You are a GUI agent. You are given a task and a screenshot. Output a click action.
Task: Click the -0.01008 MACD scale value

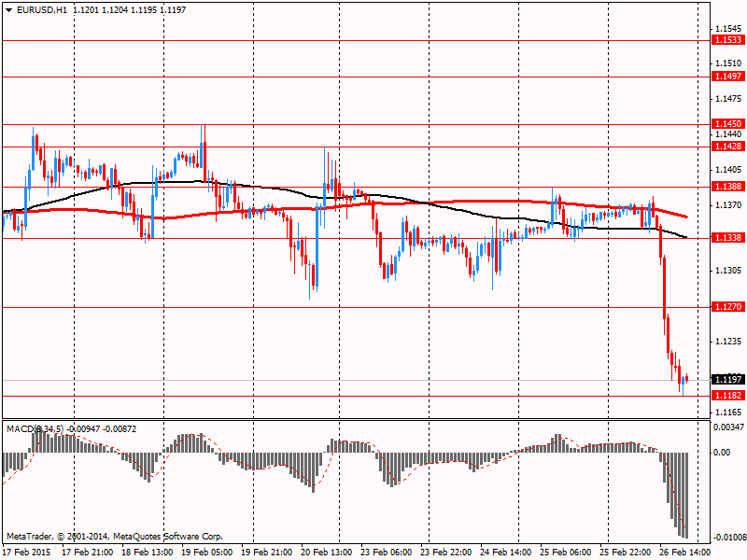pyautogui.click(x=729, y=539)
